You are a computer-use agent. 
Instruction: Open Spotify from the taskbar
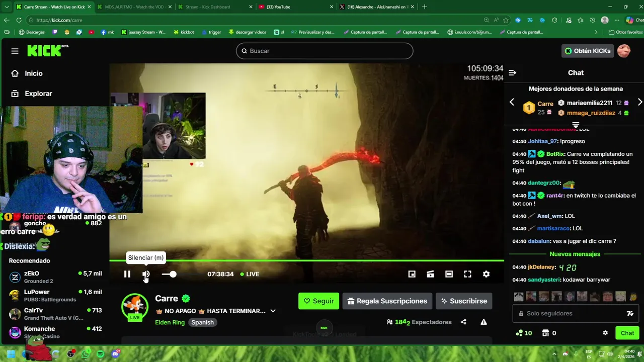(x=100, y=354)
